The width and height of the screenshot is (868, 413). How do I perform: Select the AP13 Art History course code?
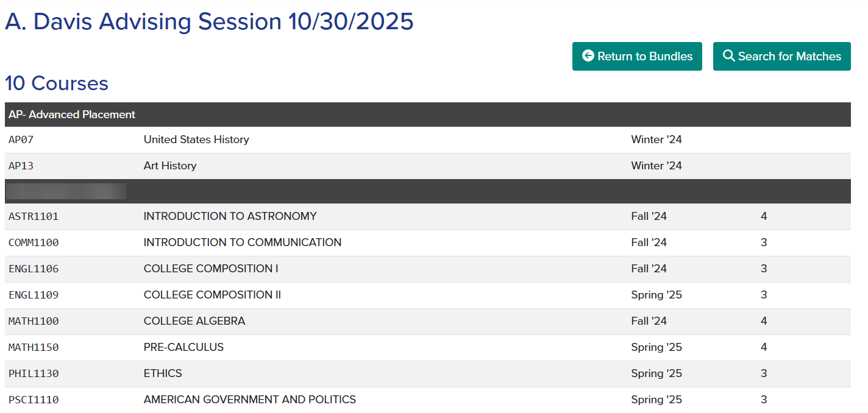tap(21, 165)
